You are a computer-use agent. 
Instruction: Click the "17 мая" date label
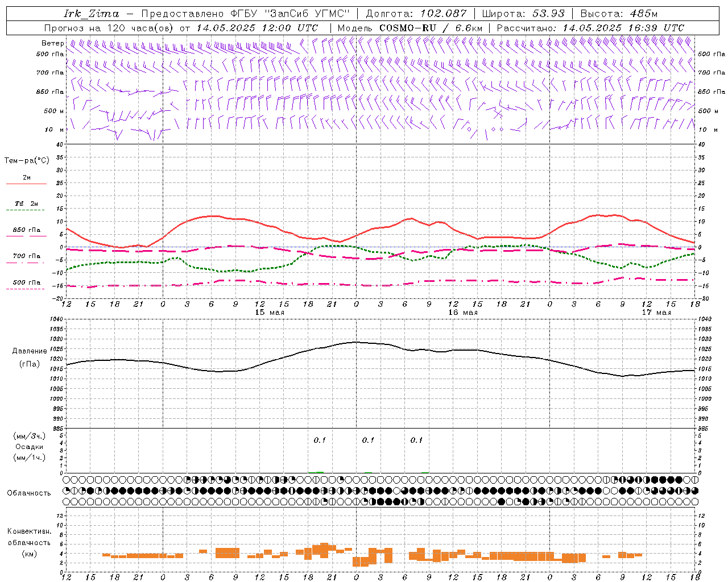tap(656, 313)
